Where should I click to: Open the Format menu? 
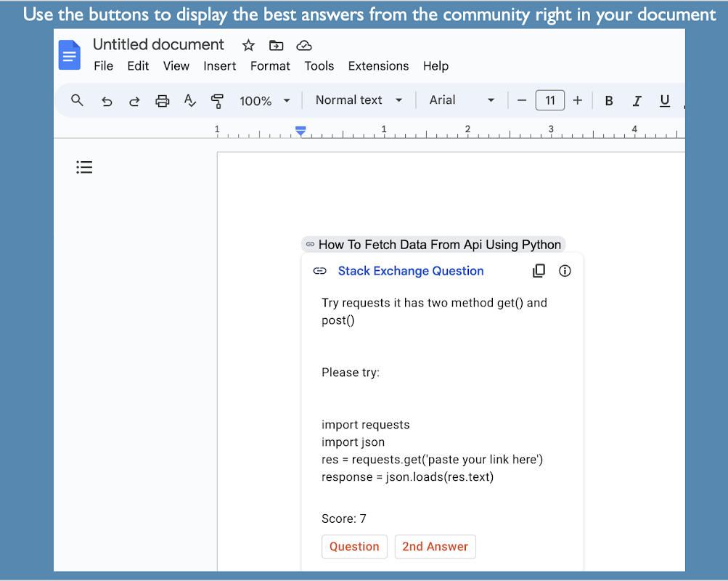coord(270,66)
